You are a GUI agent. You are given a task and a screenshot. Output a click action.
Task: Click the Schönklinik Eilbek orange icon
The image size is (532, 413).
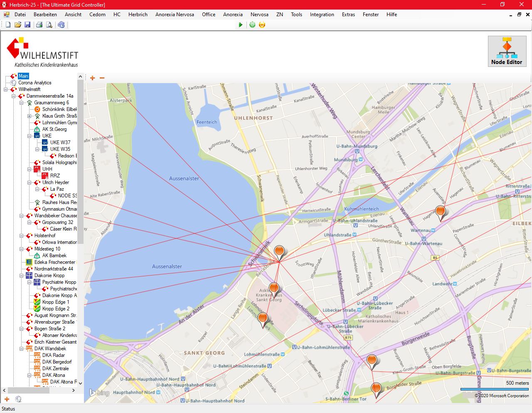point(37,109)
